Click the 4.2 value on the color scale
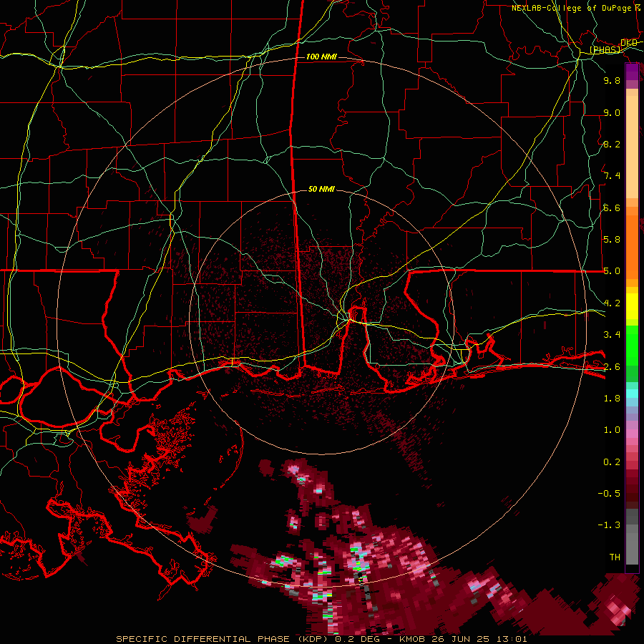This screenshot has height=644, width=644. (x=612, y=303)
